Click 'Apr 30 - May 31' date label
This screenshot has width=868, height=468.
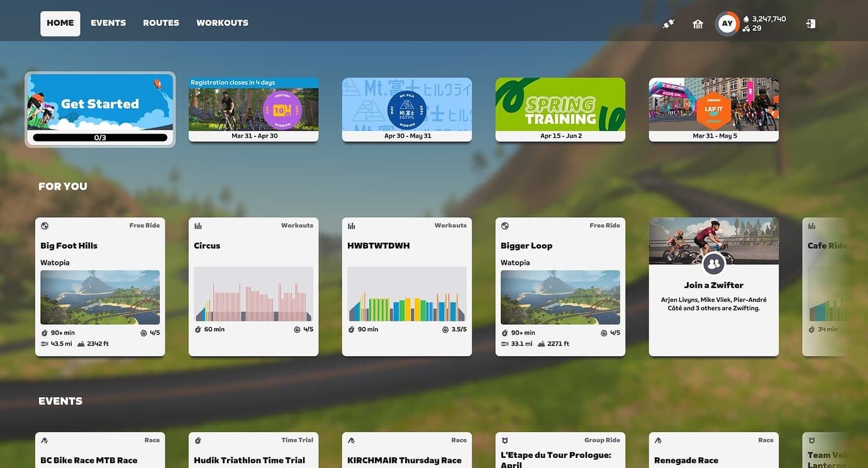pos(407,136)
